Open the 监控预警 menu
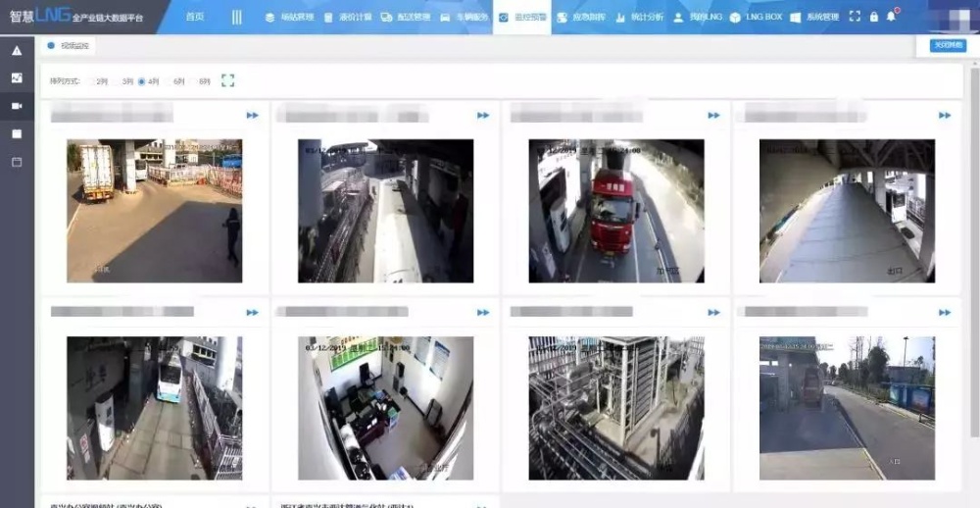Image resolution: width=980 pixels, height=508 pixels. (x=522, y=18)
